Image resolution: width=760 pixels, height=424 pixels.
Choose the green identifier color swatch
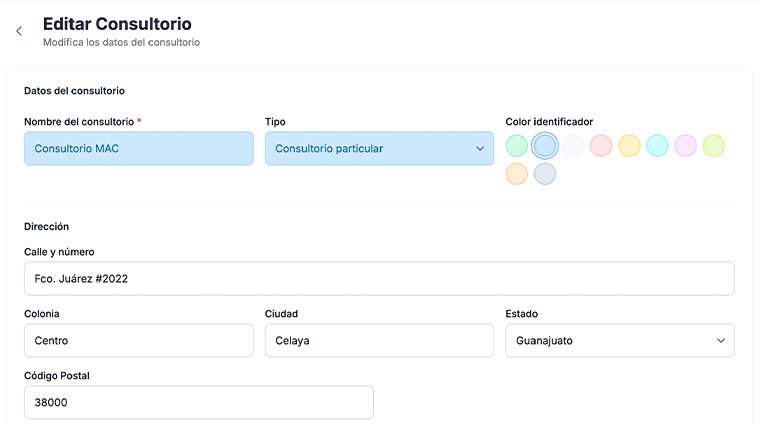click(x=517, y=146)
